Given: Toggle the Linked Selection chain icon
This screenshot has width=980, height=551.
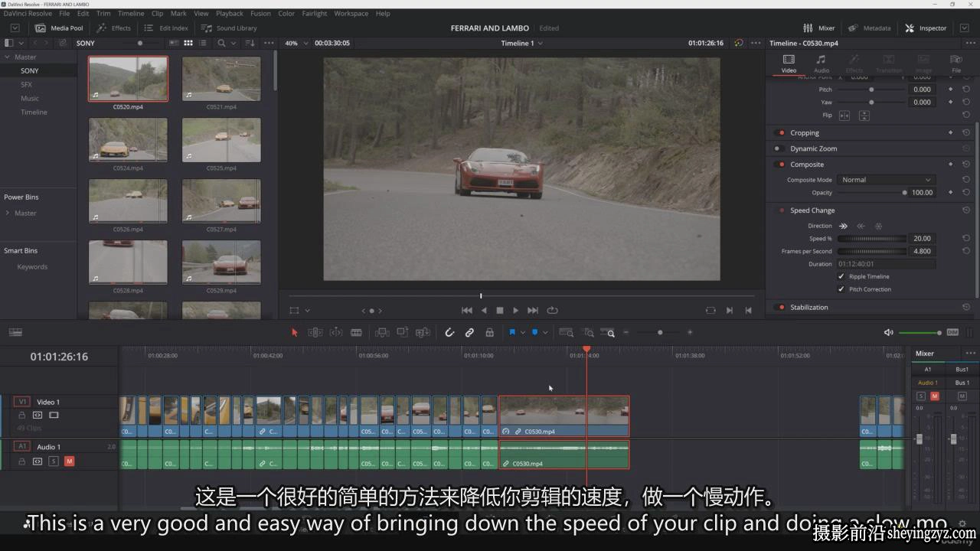Looking at the screenshot, I should [469, 332].
